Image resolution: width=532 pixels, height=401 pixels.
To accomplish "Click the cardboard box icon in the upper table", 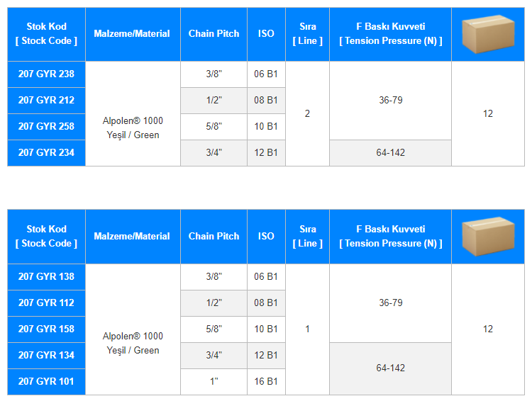I will [x=487, y=34].
